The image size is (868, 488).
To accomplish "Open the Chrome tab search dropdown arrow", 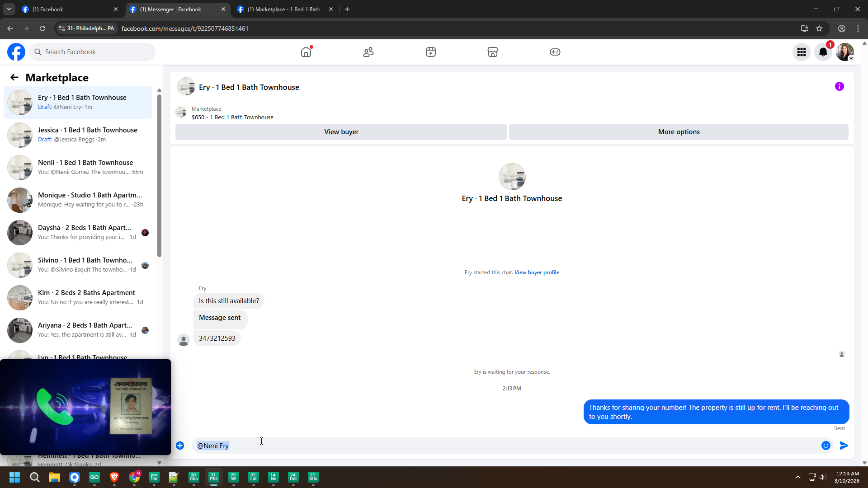I will (9, 9).
